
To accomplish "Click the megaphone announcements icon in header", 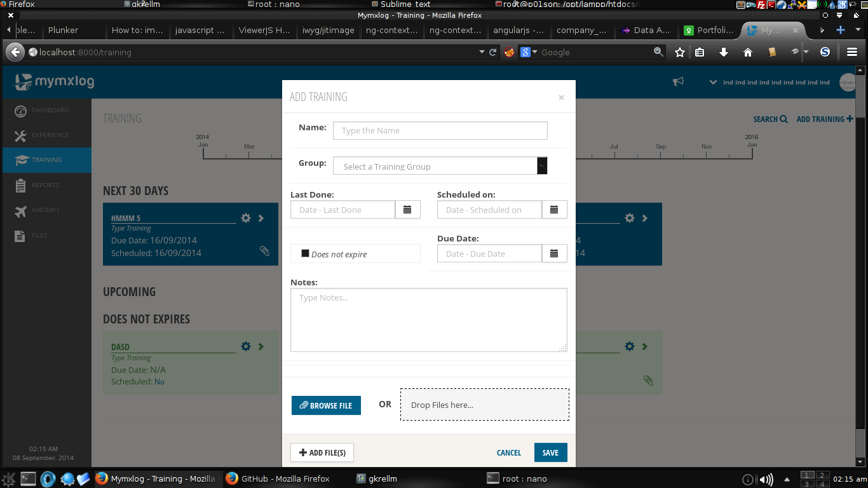I will click(679, 81).
